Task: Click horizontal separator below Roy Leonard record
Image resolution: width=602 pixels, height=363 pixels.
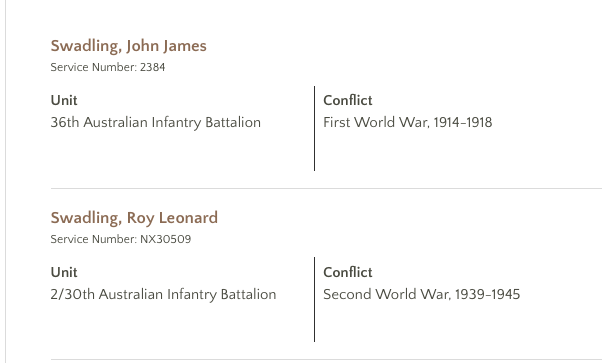Action: 326,360
